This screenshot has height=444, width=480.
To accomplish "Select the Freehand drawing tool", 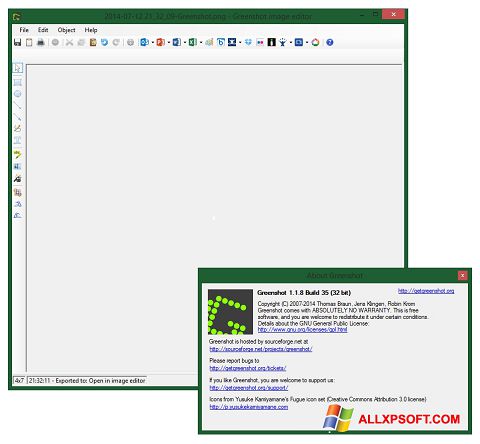I will [x=18, y=128].
